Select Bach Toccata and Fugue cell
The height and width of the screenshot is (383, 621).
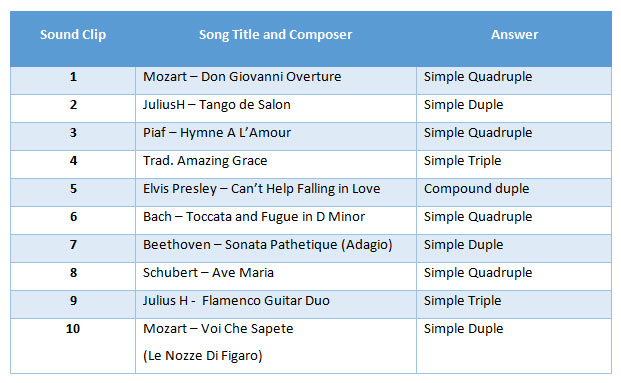[x=276, y=221]
